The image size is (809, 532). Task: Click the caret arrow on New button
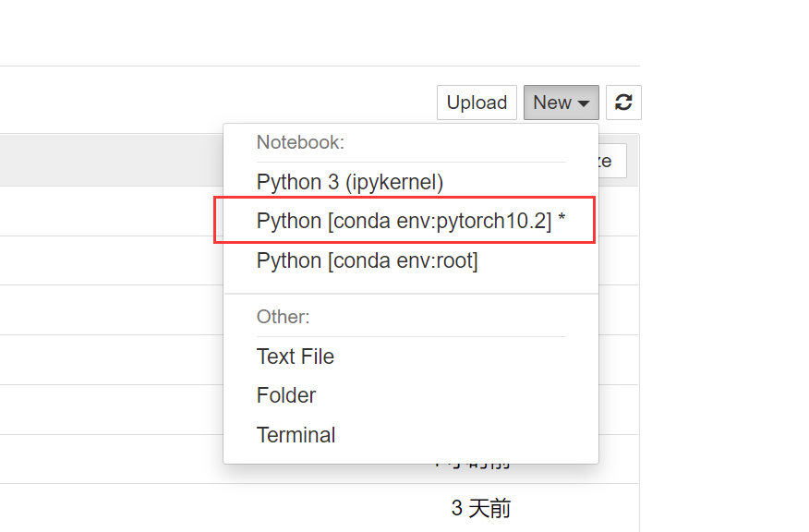point(584,103)
